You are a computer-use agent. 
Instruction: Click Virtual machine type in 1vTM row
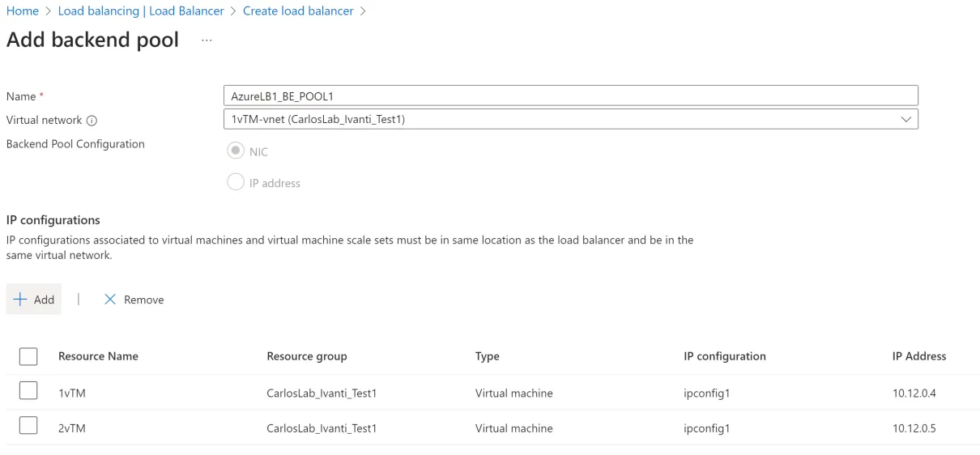click(514, 393)
